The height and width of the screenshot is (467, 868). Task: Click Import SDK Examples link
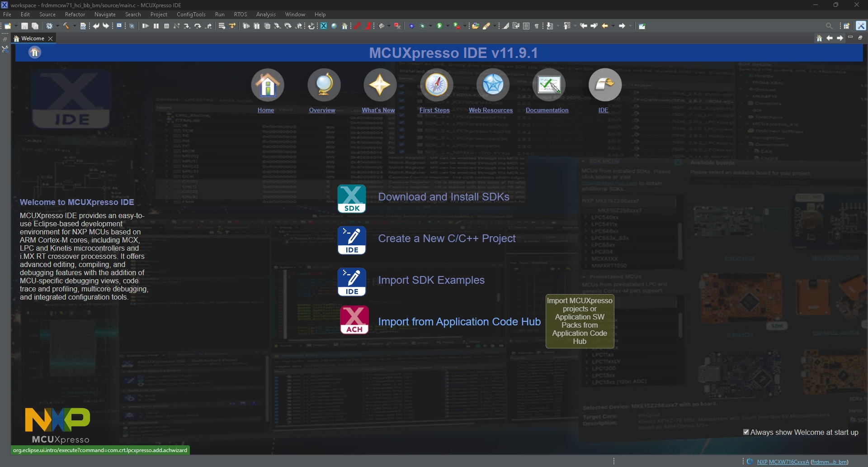431,280
